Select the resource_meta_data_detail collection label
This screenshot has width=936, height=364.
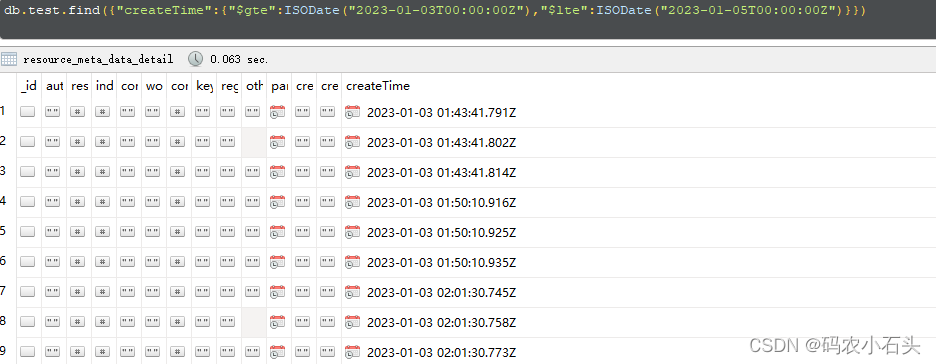coord(98,59)
